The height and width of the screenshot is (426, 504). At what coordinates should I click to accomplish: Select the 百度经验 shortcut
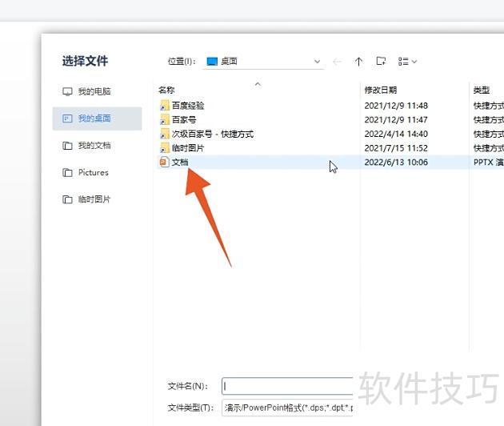pyautogui.click(x=188, y=106)
